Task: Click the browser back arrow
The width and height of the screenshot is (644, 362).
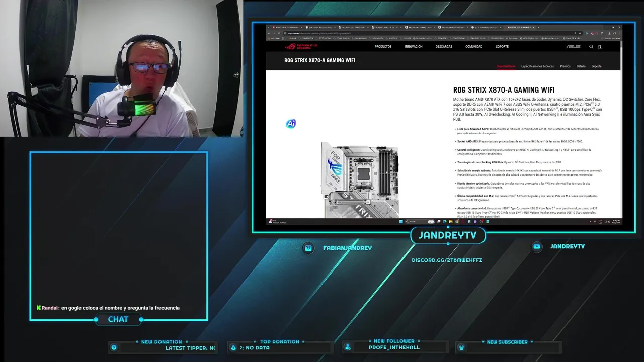Action: click(269, 33)
